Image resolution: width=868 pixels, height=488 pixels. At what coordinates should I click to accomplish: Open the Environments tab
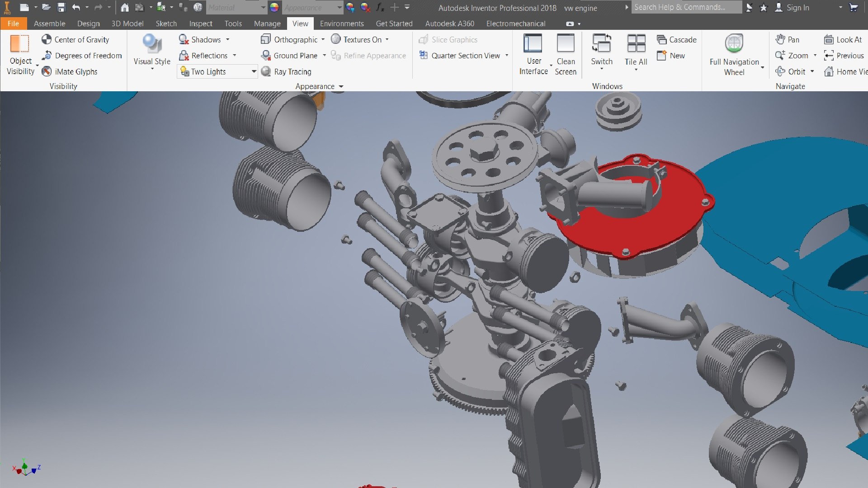(x=342, y=23)
